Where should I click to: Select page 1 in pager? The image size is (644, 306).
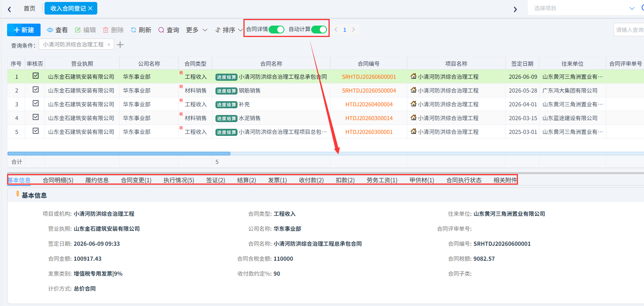pyautogui.click(x=345, y=30)
